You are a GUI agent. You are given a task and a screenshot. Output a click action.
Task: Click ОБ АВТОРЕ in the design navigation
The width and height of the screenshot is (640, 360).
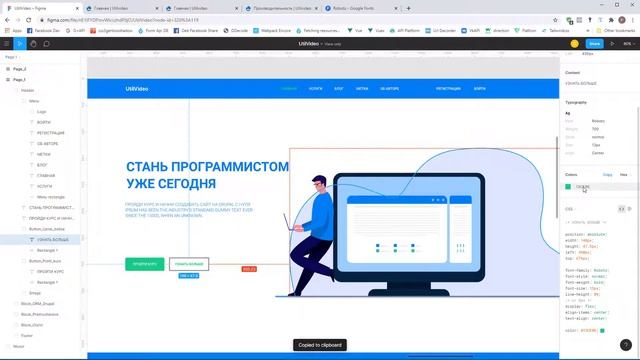pyautogui.click(x=389, y=89)
